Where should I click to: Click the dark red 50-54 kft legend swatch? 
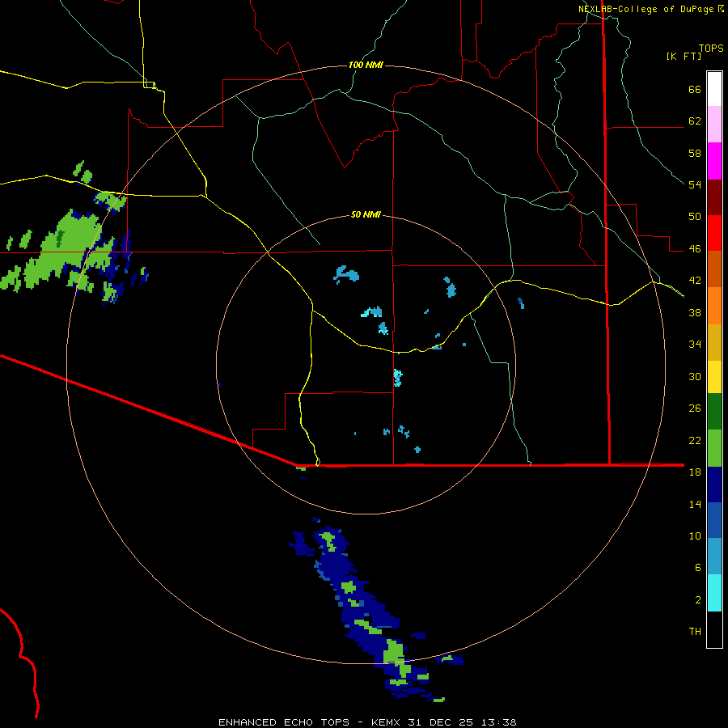coord(714,197)
